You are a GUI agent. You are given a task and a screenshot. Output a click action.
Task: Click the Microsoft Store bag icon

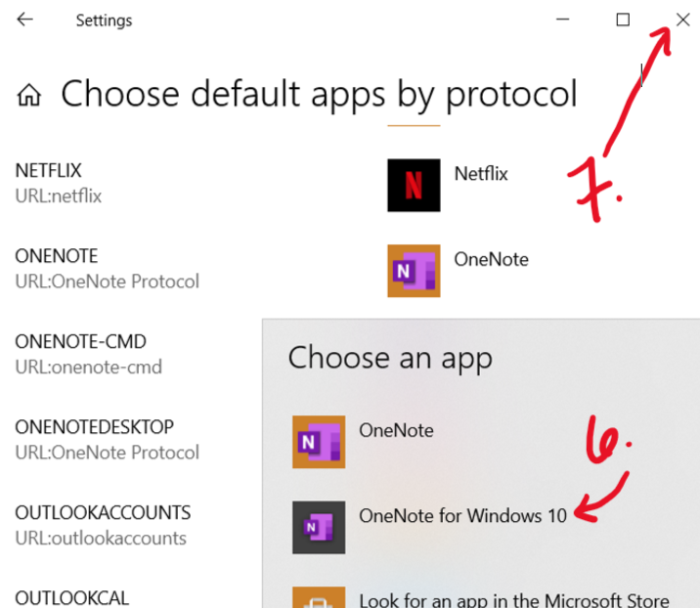[319, 597]
